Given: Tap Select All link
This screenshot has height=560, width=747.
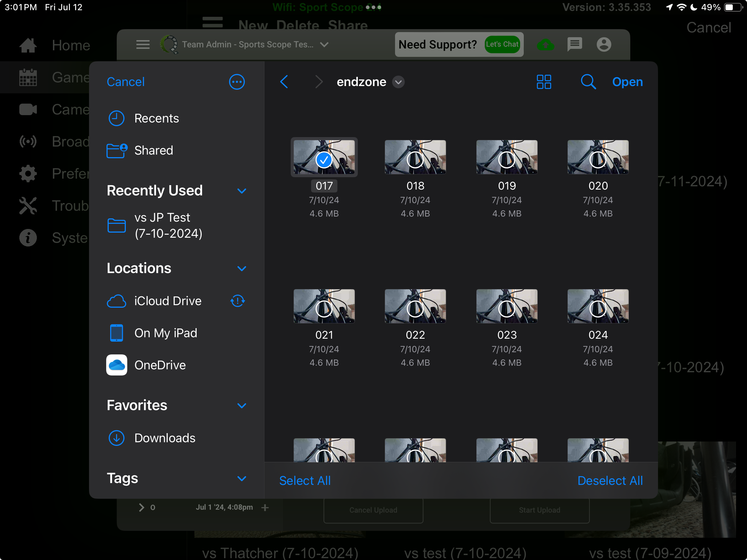Looking at the screenshot, I should (x=305, y=481).
